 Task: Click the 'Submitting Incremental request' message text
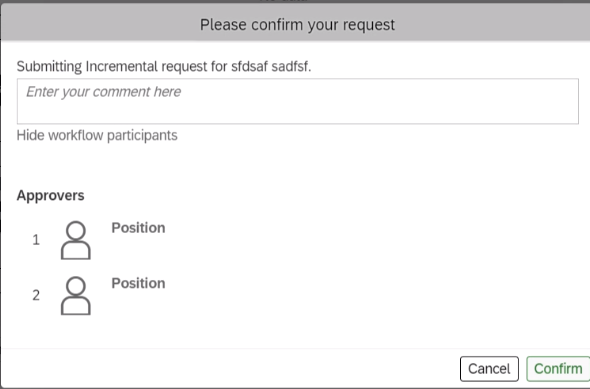pyautogui.click(x=164, y=67)
